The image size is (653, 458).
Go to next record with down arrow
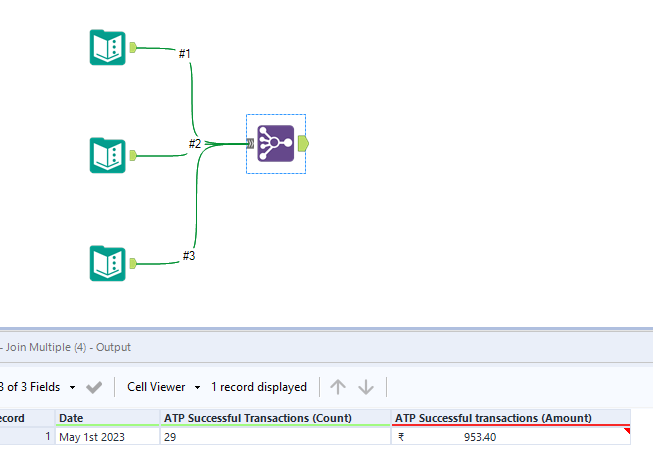point(366,387)
